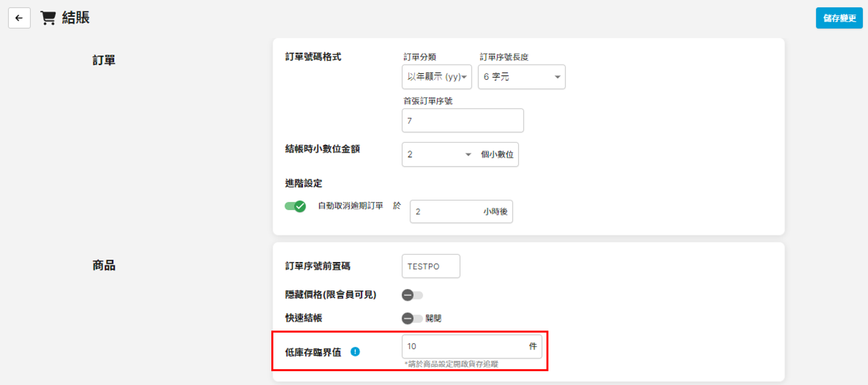Toggle the 自動取消逾期訂單 switch off
This screenshot has width=868, height=385.
click(x=295, y=206)
